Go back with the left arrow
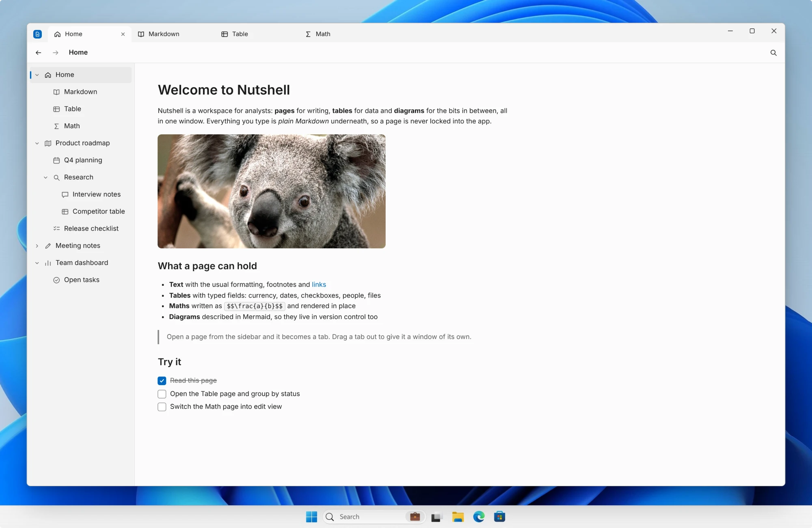Screen dimensions: 812x528 [x=39, y=53]
